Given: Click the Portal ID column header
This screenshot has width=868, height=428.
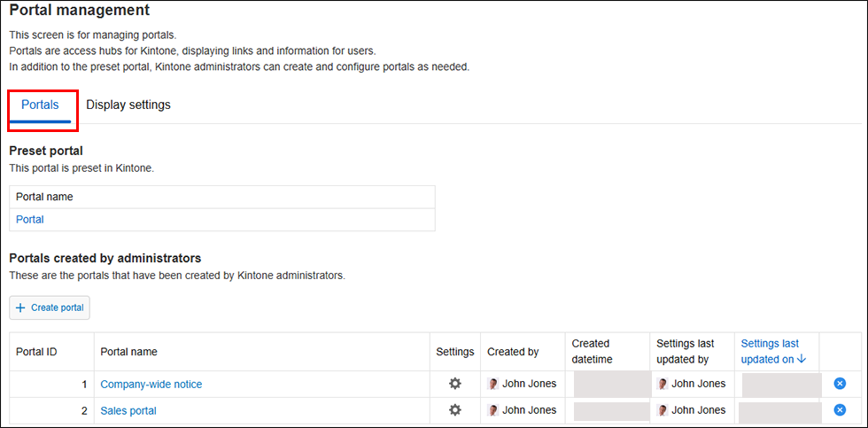Looking at the screenshot, I should pos(36,352).
